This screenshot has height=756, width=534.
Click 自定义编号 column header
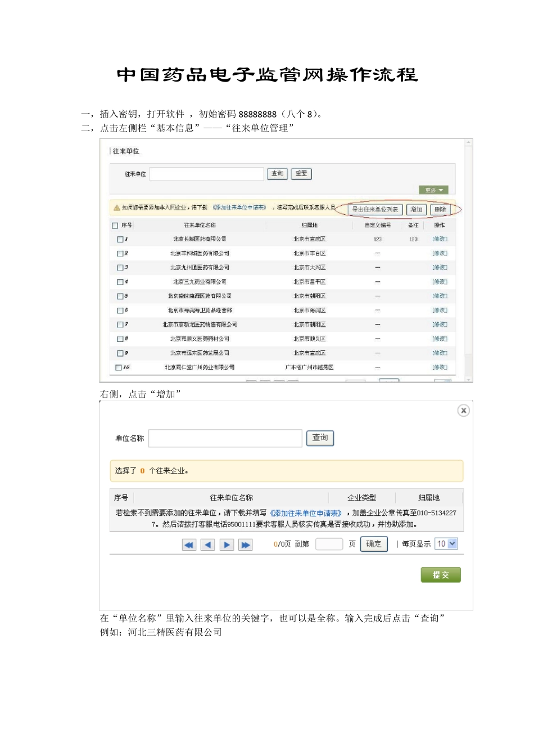[378, 226]
